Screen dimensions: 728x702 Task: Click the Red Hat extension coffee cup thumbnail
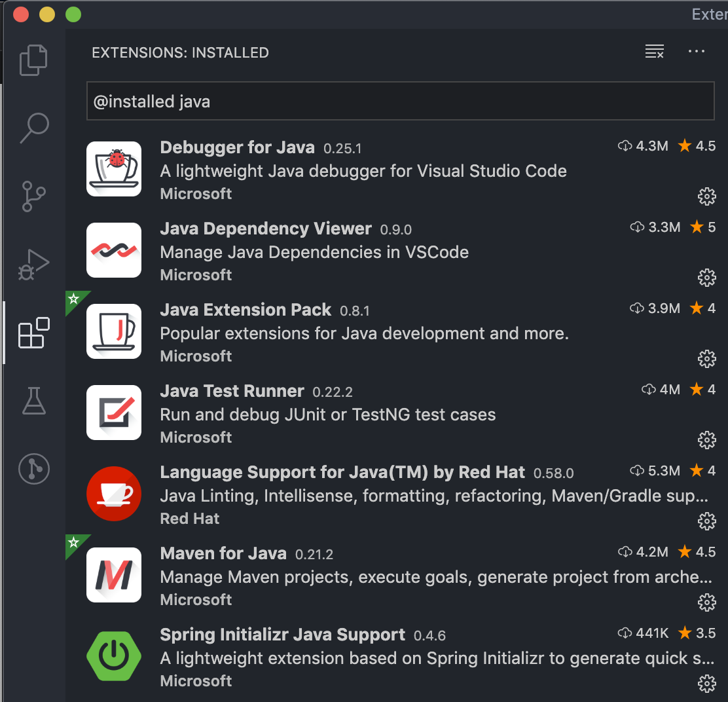pos(114,494)
